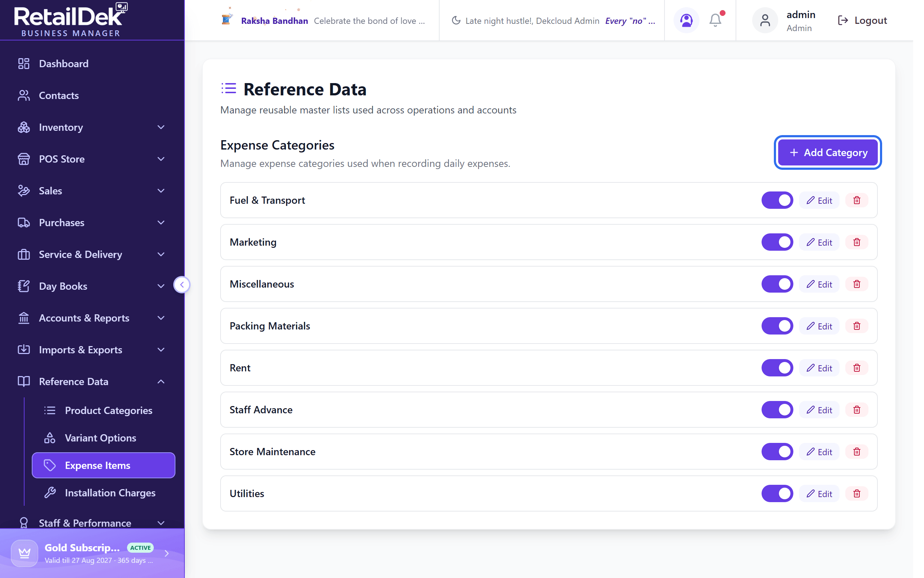Collapse the Reference Data menu
Image resolution: width=924 pixels, height=578 pixels.
(92, 381)
